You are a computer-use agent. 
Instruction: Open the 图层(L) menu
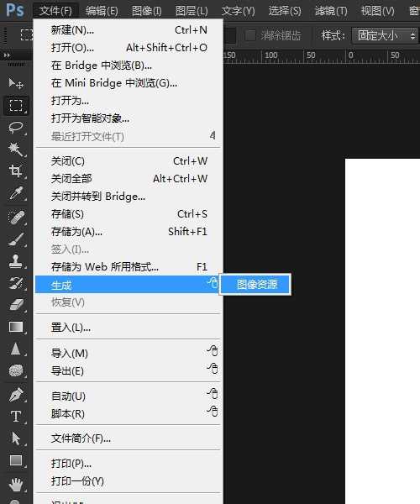(192, 11)
